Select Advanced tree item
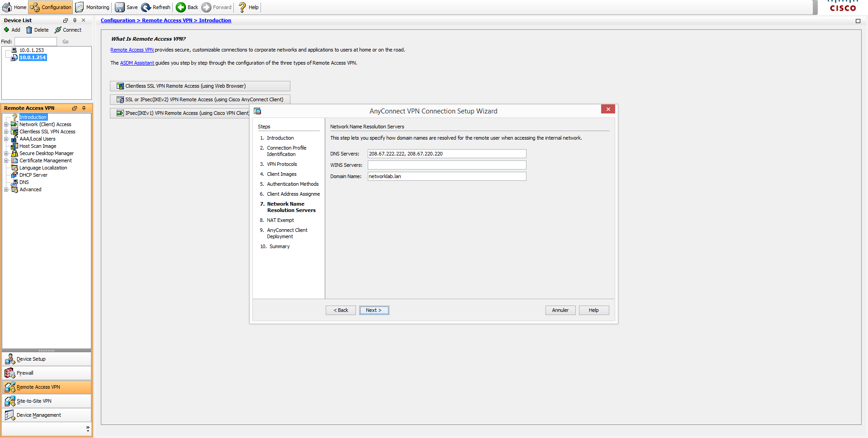This screenshot has width=868, height=438. point(30,189)
